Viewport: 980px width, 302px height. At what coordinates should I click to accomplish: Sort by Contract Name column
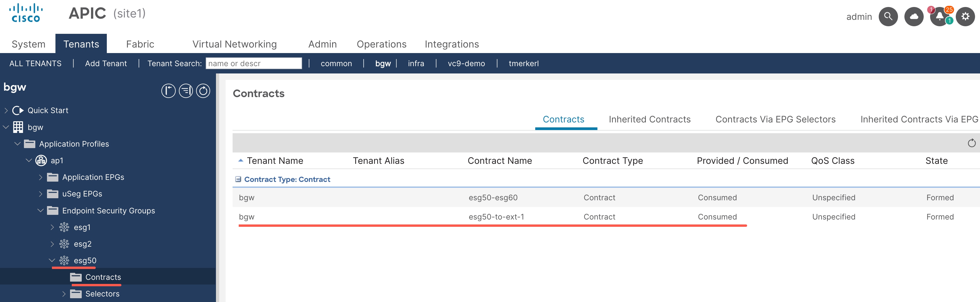pyautogui.click(x=500, y=161)
